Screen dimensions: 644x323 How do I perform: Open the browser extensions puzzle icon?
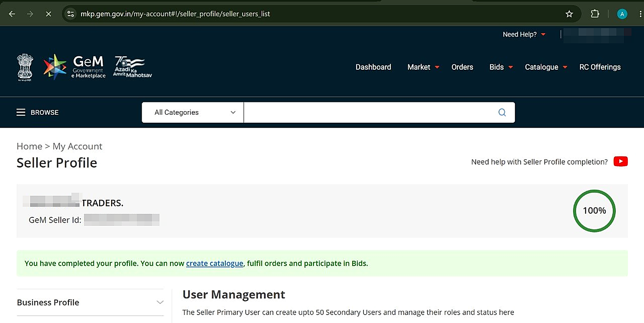pos(595,14)
